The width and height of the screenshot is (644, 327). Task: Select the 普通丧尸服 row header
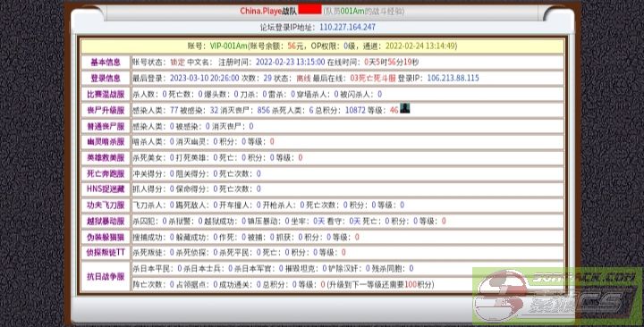point(106,126)
